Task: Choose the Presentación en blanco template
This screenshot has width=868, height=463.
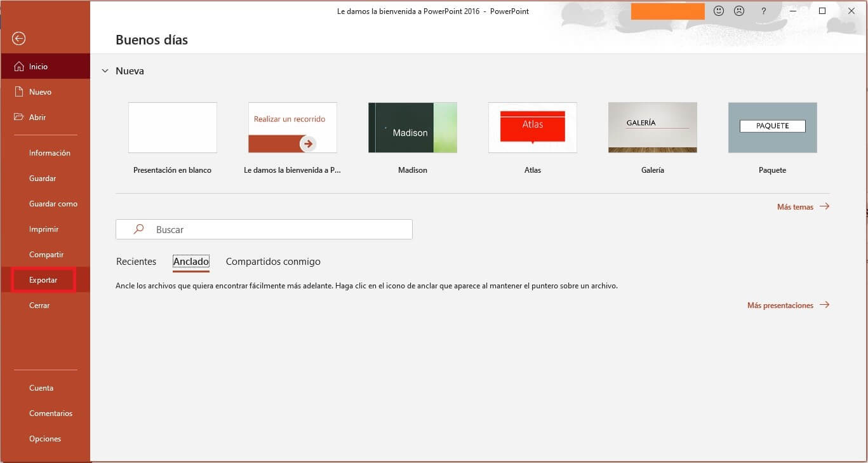Action: [x=173, y=128]
